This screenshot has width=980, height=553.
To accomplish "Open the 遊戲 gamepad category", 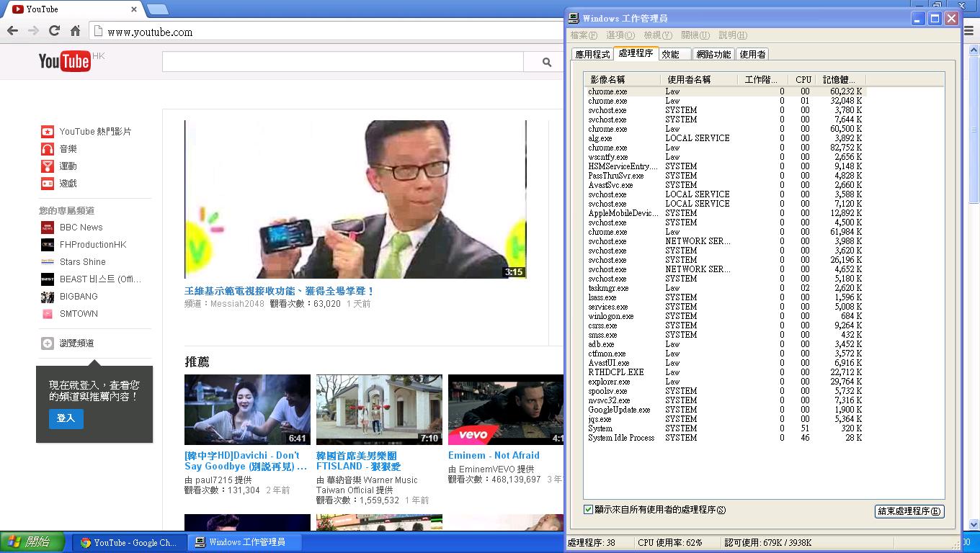I will pyautogui.click(x=47, y=183).
